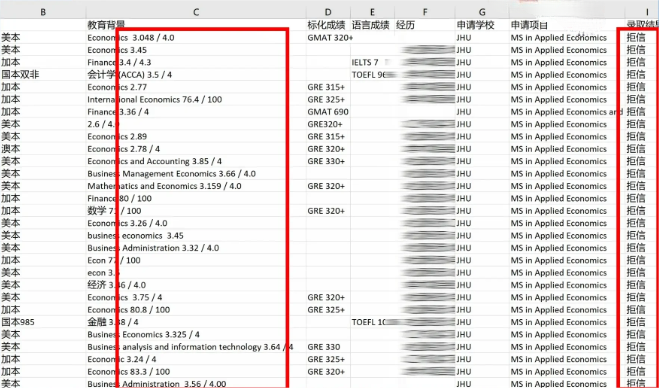The width and height of the screenshot is (659, 388).
Task: Select cell International Economics 76.4 / 100
Action: coord(196,100)
